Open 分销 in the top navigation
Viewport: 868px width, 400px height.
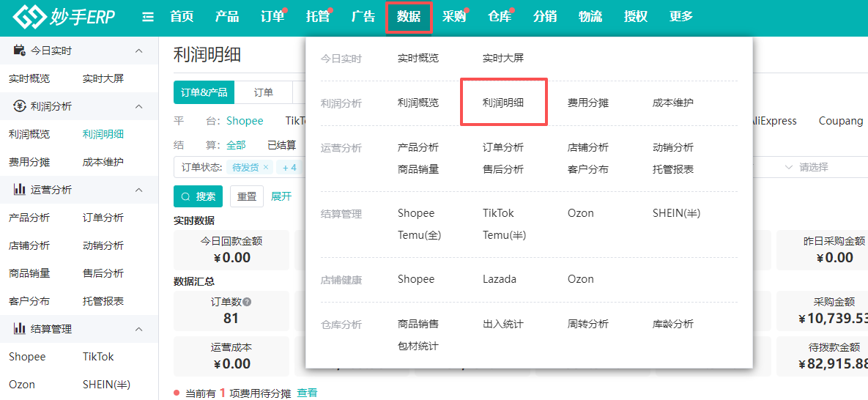545,17
